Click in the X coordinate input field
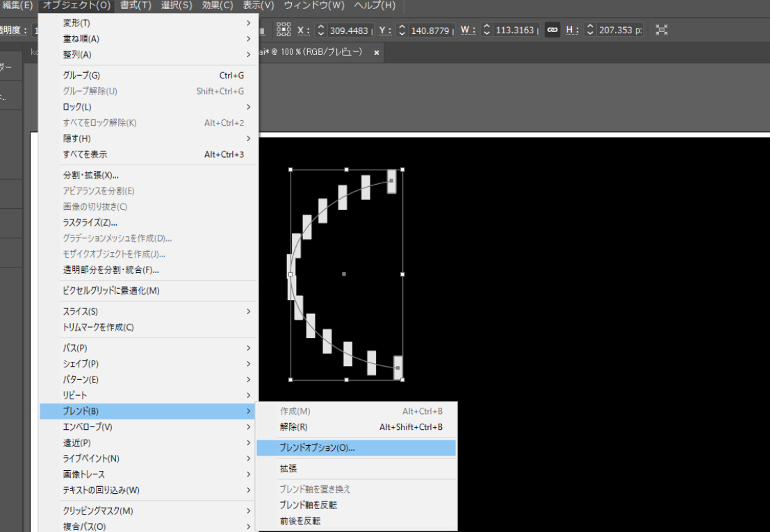Image resolution: width=770 pixels, height=532 pixels. point(350,30)
